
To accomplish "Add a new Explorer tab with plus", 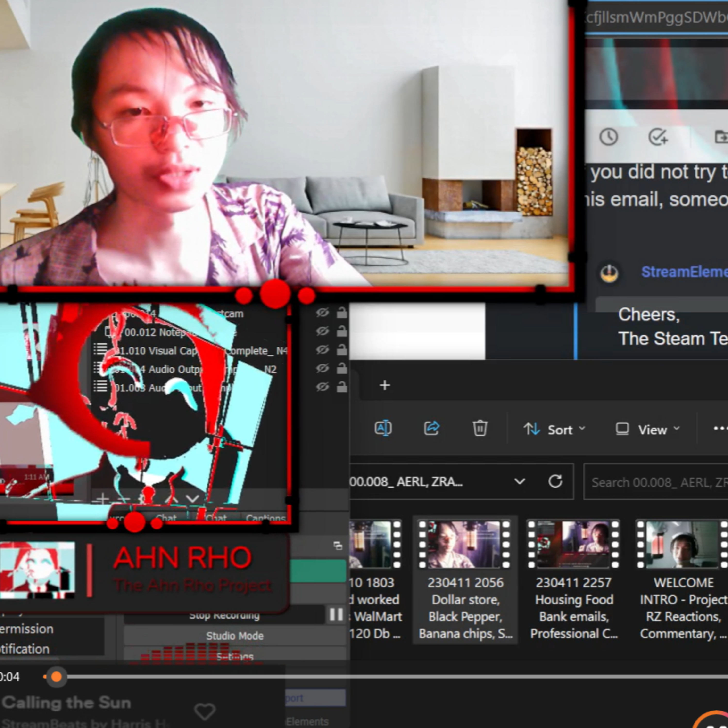I will tap(385, 385).
